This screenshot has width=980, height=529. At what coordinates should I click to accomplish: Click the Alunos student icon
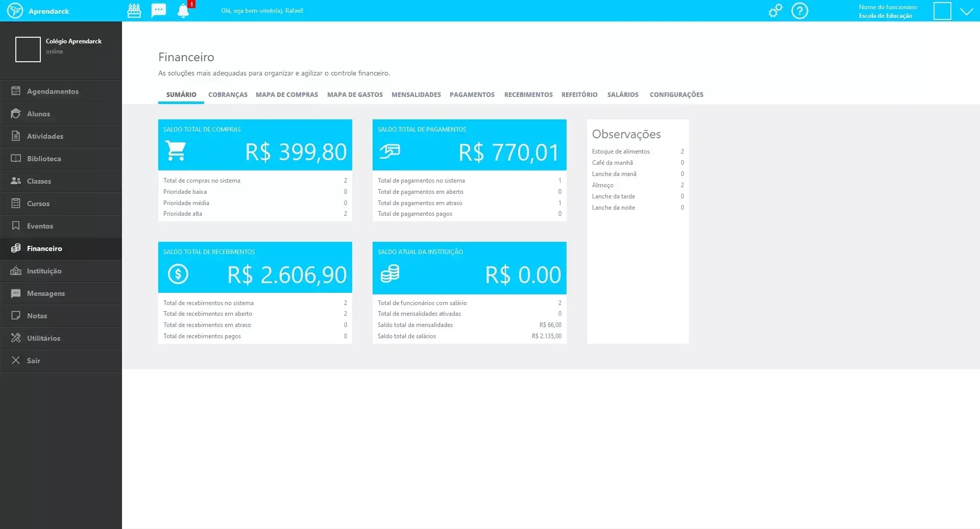[16, 113]
